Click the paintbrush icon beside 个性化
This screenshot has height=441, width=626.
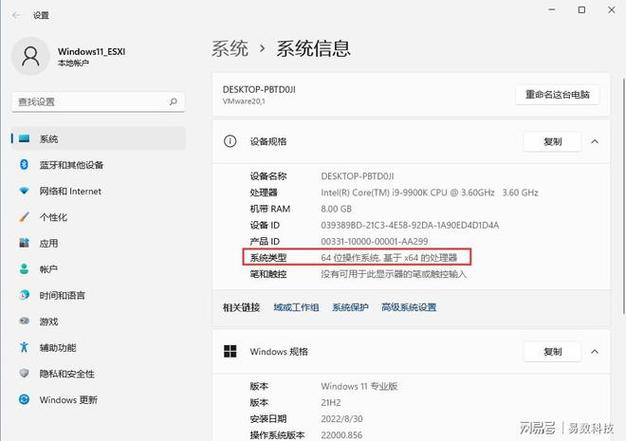[x=24, y=217]
